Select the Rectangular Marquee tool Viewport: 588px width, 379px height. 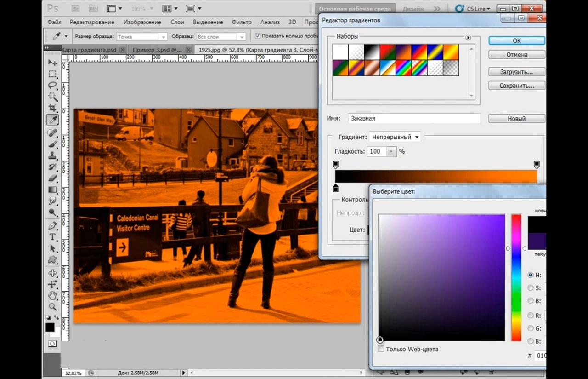pyautogui.click(x=52, y=74)
